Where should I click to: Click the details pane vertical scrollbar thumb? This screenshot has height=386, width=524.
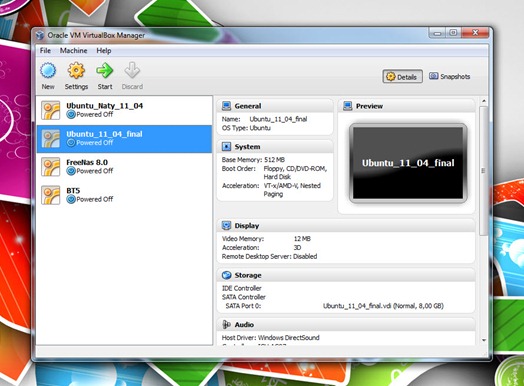tap(483, 170)
